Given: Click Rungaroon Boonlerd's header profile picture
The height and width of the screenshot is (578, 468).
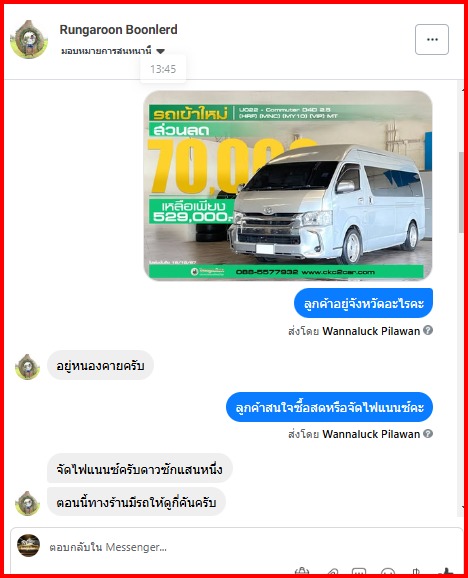Looking at the screenshot, I should coord(29,39).
